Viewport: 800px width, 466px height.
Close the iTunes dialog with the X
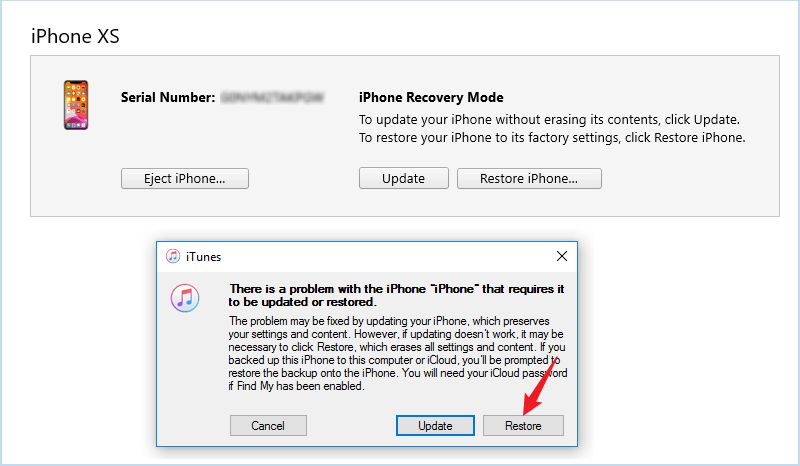click(x=562, y=256)
